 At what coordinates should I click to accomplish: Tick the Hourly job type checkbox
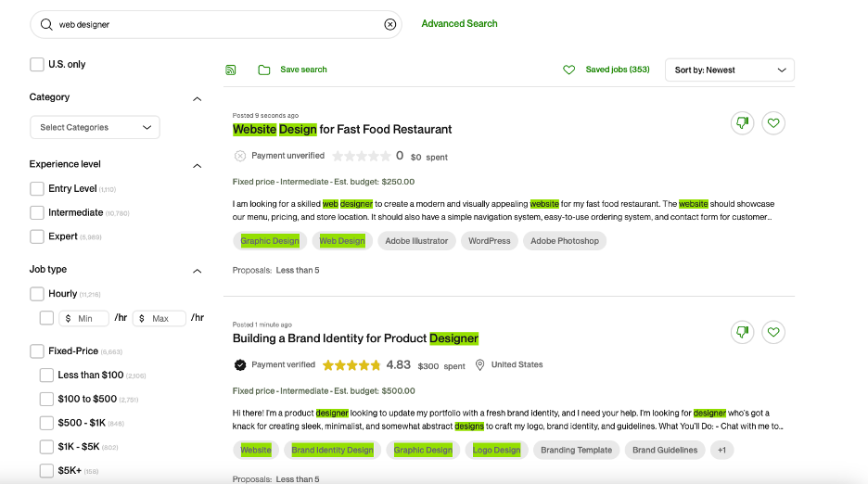click(x=37, y=294)
